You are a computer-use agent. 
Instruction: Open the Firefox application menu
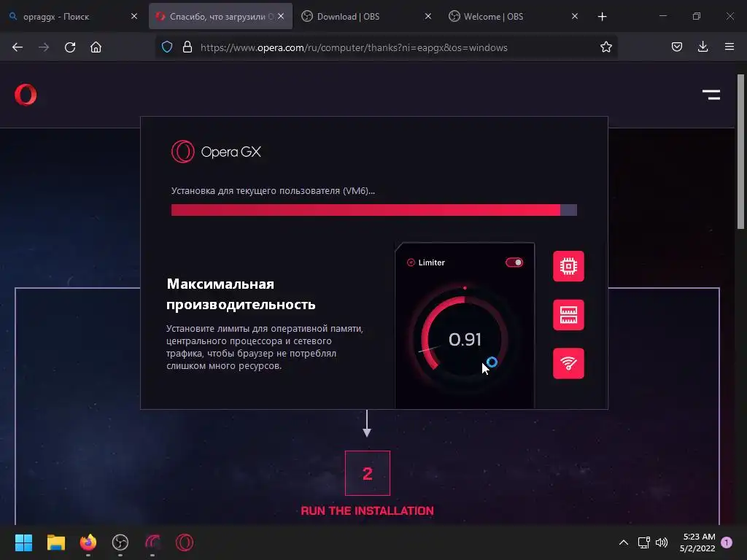[x=729, y=47]
